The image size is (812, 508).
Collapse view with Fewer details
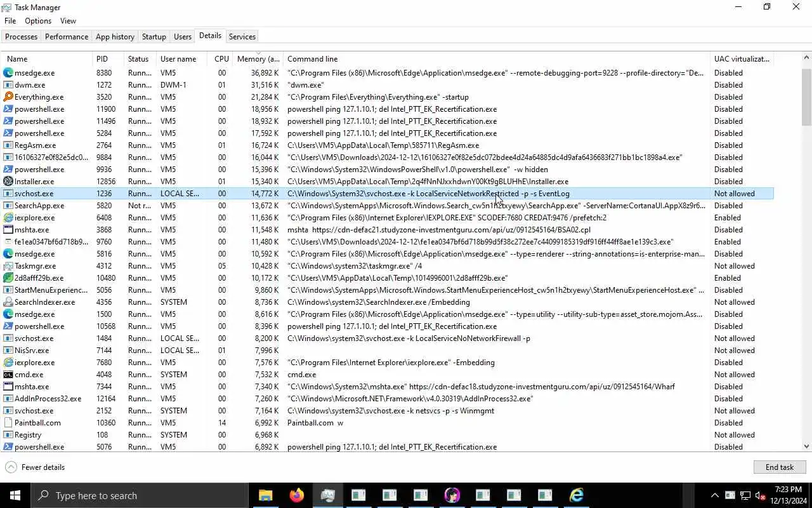click(35, 467)
